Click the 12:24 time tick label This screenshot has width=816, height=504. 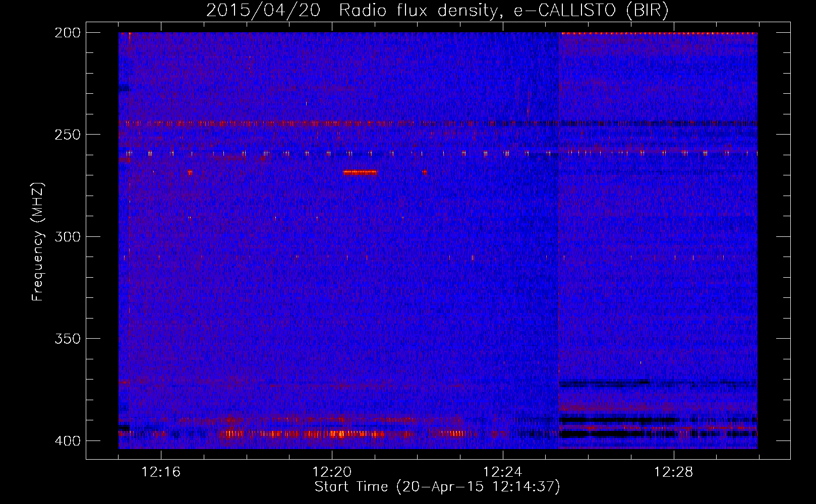(503, 472)
